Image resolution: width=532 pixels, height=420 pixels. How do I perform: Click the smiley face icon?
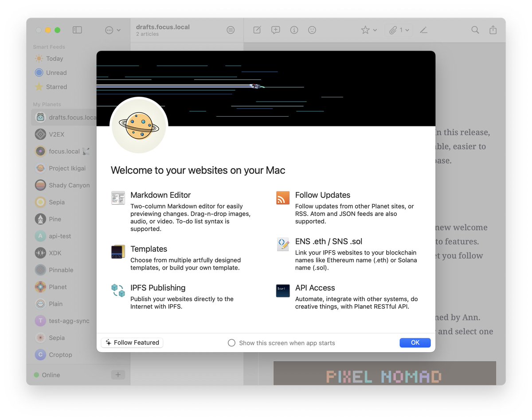pyautogui.click(x=312, y=30)
